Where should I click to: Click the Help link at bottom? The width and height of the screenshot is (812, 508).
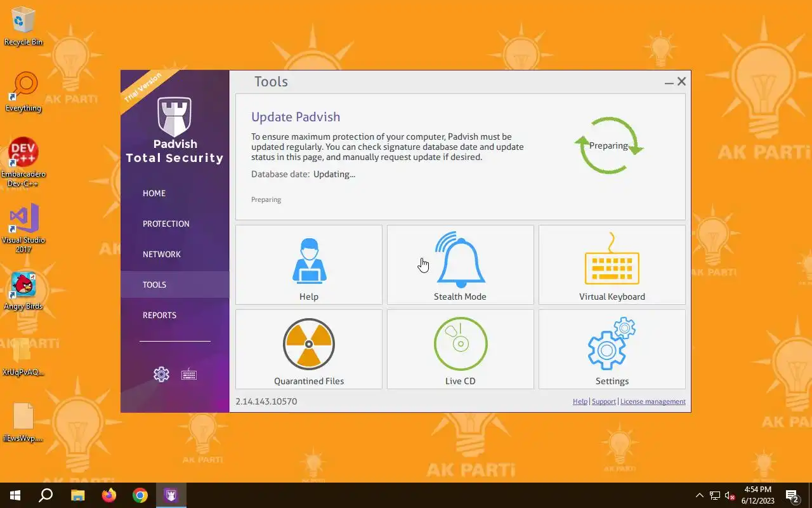(580, 401)
